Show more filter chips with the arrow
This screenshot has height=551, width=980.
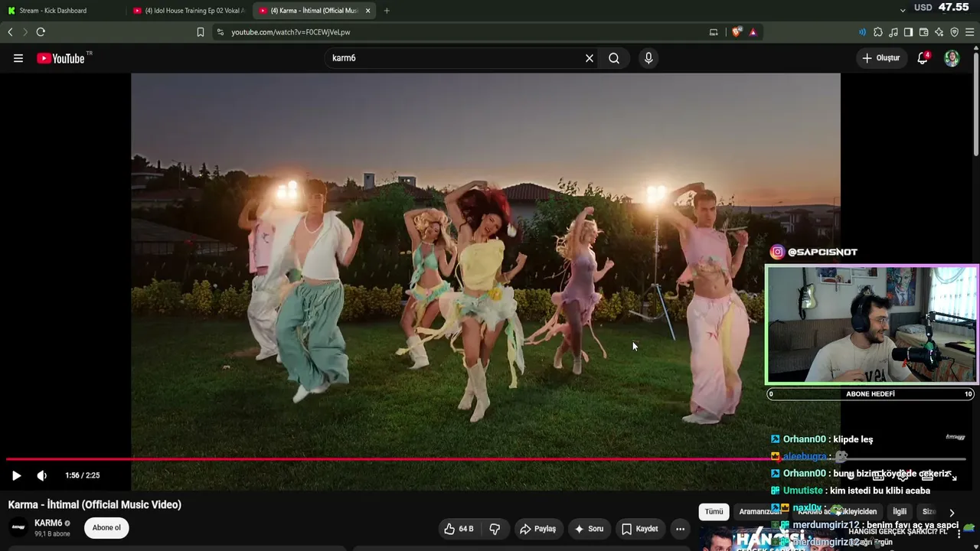(952, 513)
